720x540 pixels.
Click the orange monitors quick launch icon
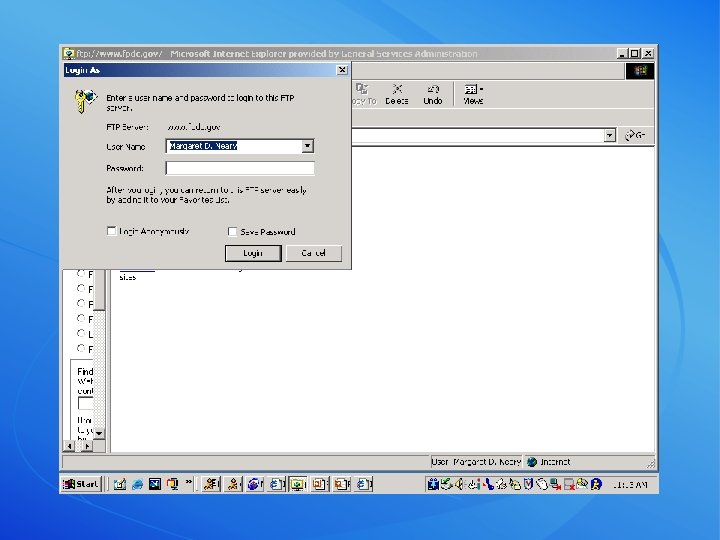tap(173, 484)
